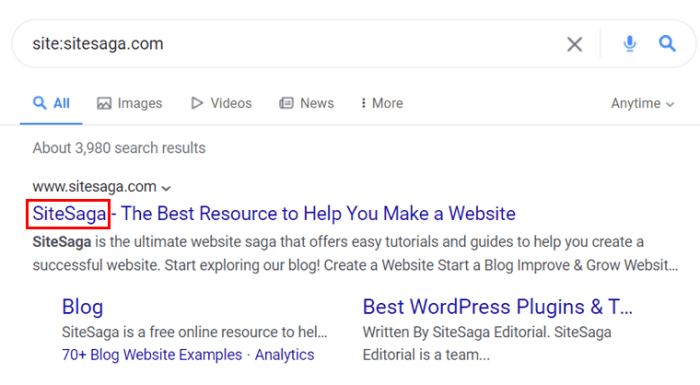Switch to the News tab
The height and width of the screenshot is (385, 700).
tap(307, 103)
